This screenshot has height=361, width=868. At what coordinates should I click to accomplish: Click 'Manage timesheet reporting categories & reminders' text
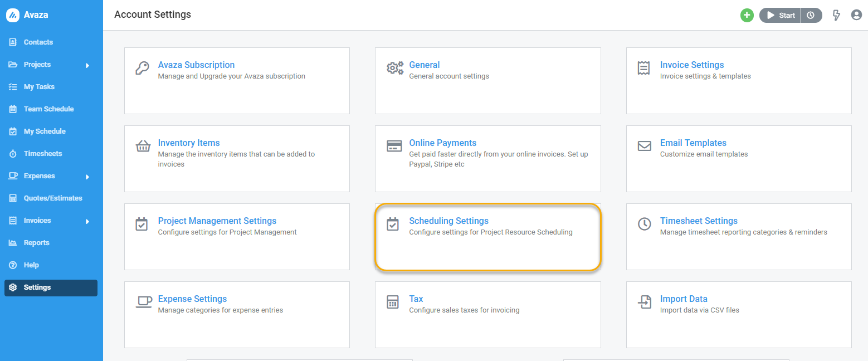coord(744,232)
